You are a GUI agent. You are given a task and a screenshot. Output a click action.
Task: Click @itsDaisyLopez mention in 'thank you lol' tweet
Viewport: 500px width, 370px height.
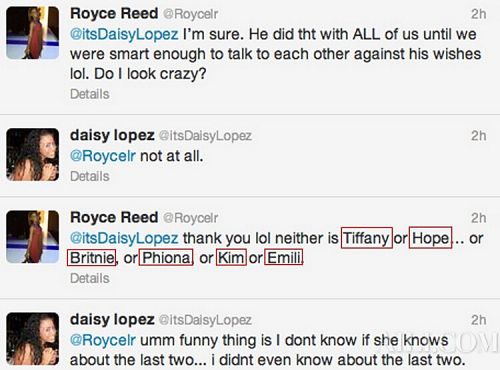124,238
